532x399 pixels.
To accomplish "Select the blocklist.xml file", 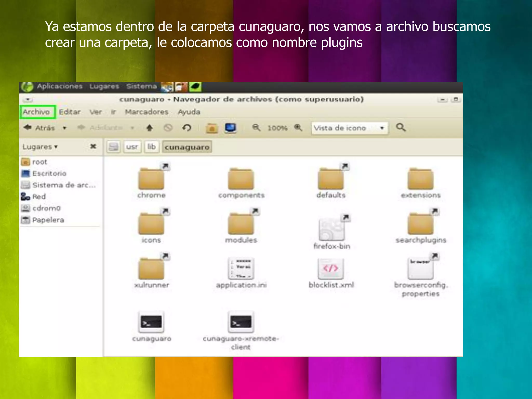I will coord(331,273).
